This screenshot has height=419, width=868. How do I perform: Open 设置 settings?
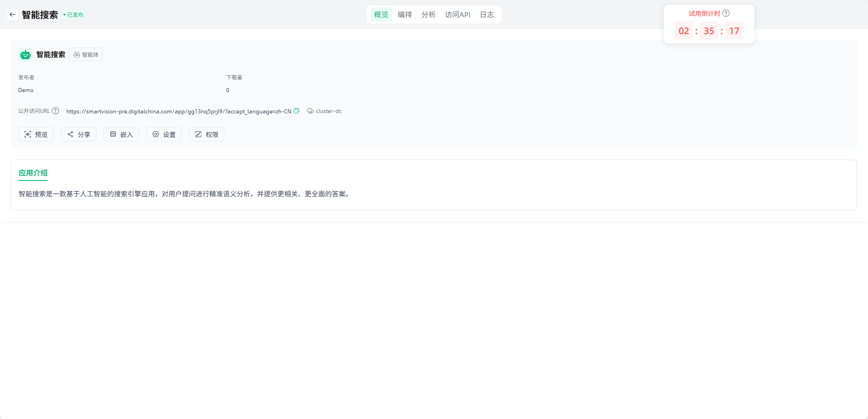pos(164,135)
